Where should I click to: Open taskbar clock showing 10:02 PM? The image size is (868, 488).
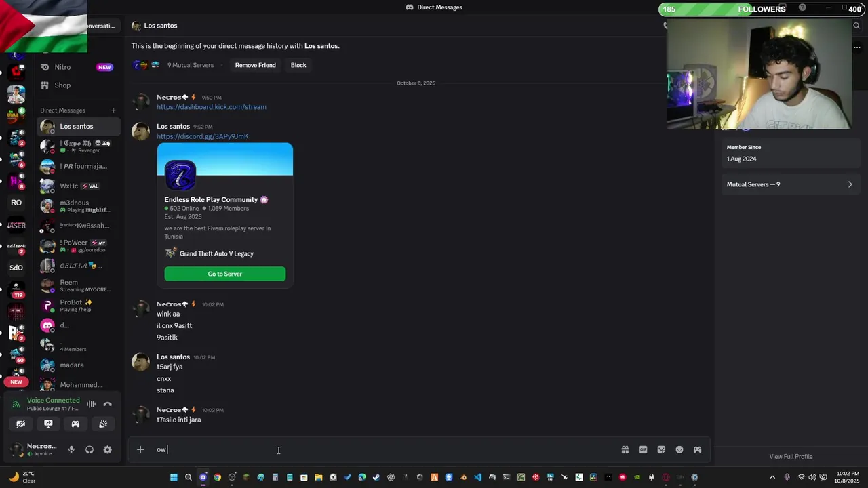[x=848, y=477]
